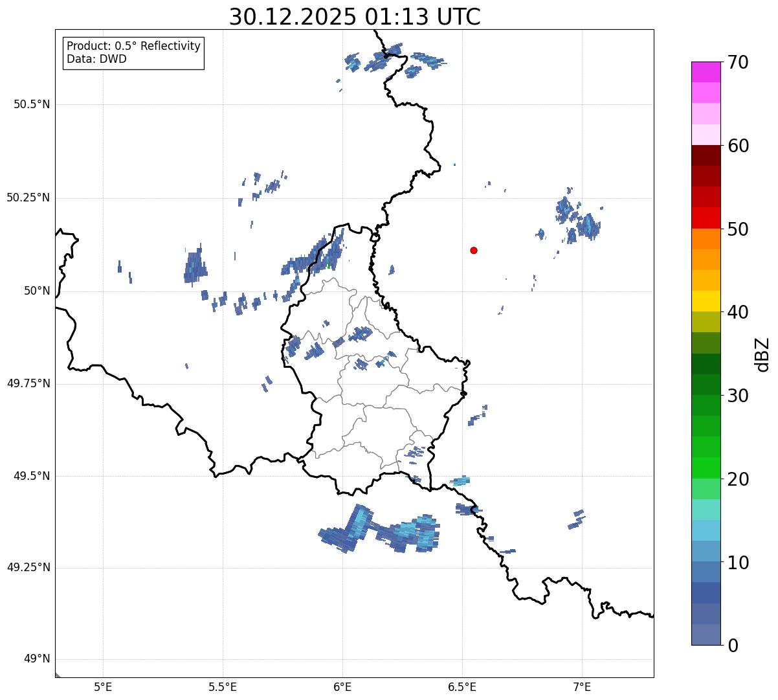This screenshot has height=700, width=778.
Task: Click the grey-blue bottom colorbar segment
Action: [706, 635]
